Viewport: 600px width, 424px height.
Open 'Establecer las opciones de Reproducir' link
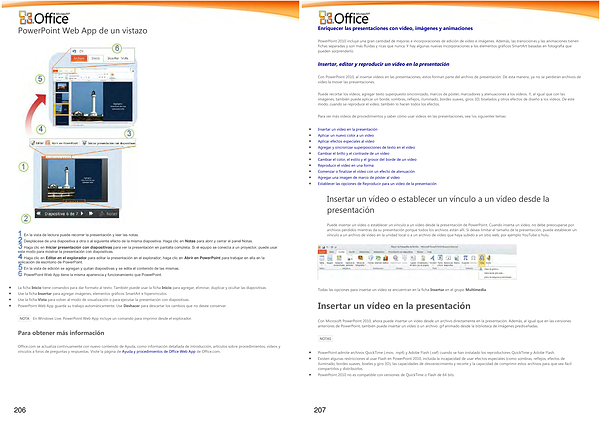377,184
